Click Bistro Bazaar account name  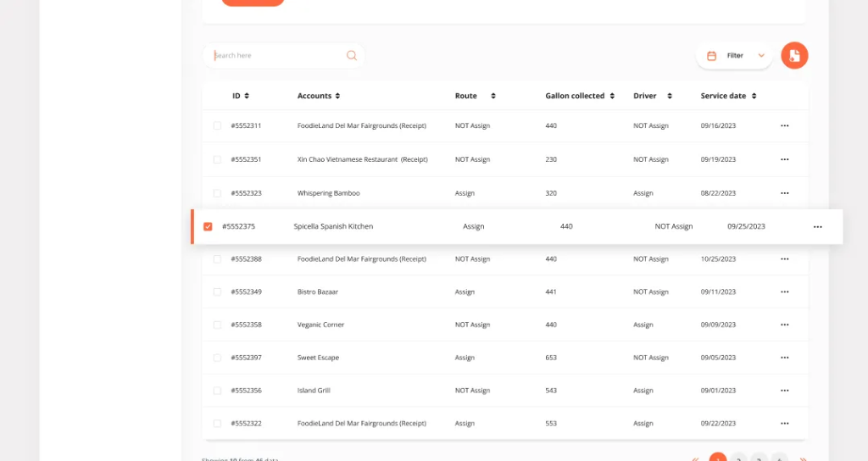[x=318, y=292]
